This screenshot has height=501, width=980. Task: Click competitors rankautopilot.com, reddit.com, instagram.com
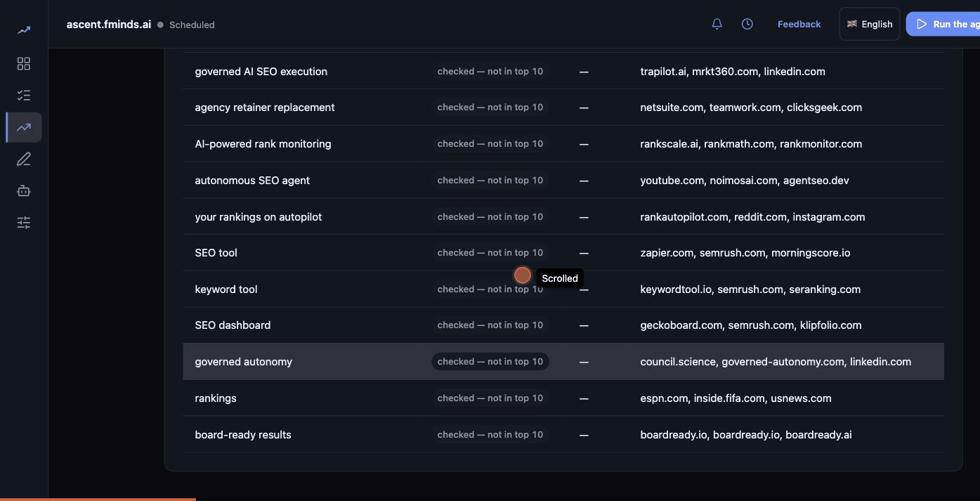pos(752,217)
